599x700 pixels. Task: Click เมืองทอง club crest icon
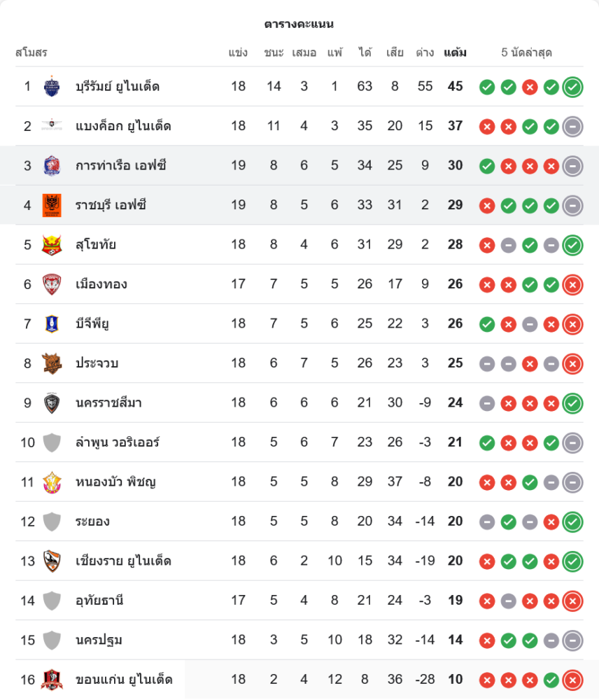coord(52,284)
